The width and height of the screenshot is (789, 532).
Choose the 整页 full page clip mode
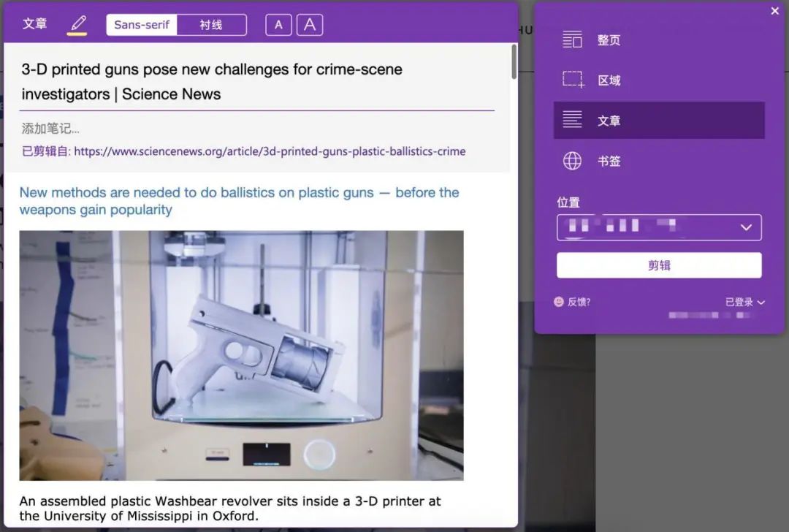click(659, 39)
